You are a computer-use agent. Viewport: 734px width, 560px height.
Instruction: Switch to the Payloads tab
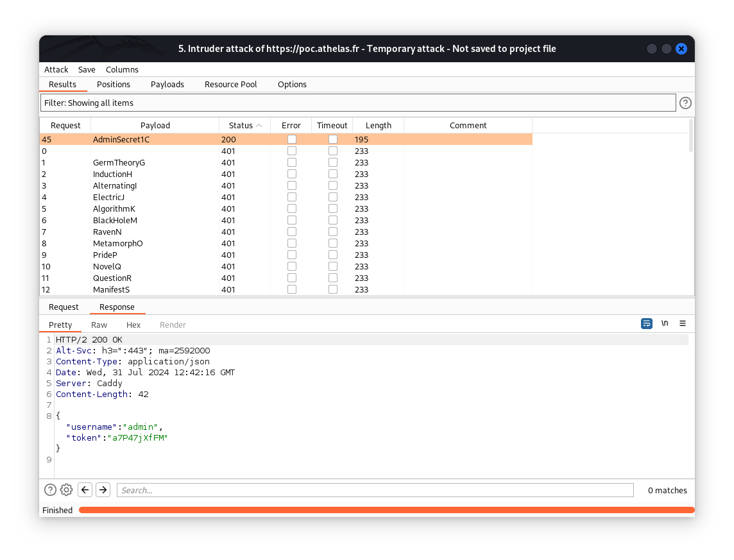click(x=167, y=85)
